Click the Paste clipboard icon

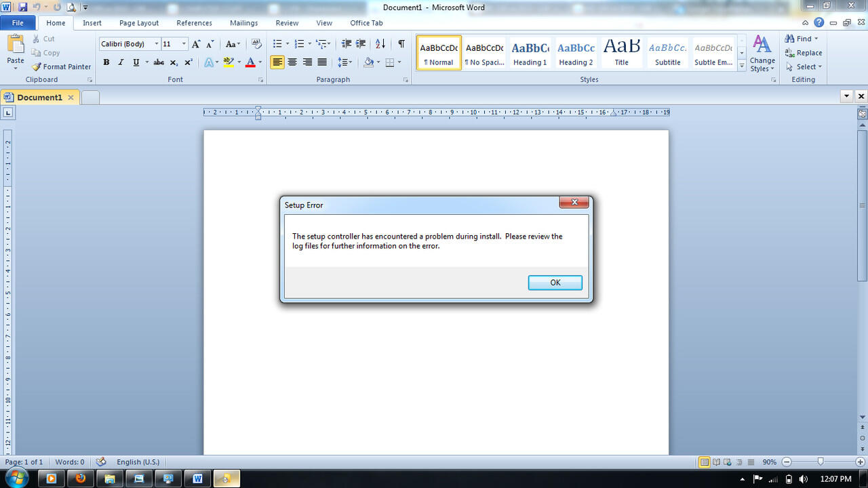click(16, 51)
